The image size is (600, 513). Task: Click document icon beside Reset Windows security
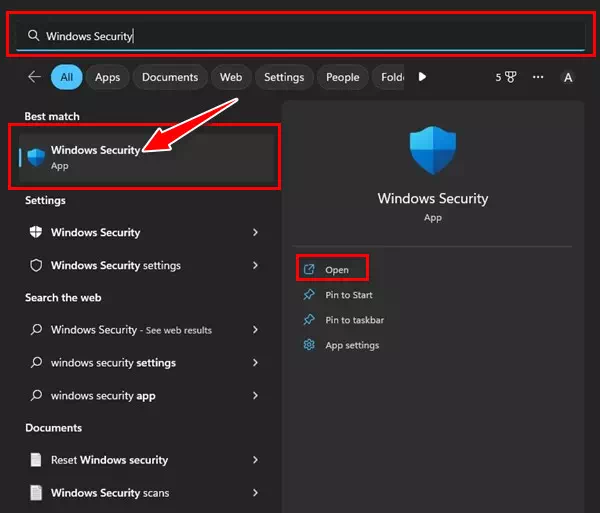(x=36, y=459)
